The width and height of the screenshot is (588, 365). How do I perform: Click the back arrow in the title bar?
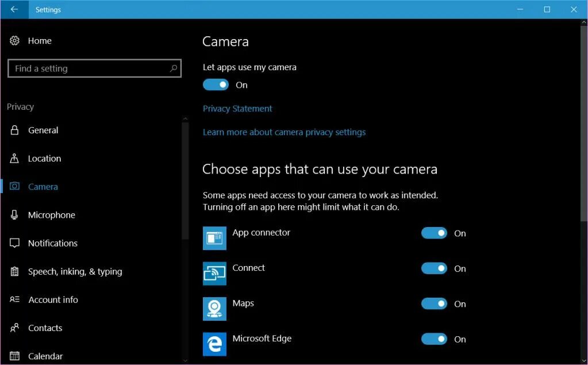pos(14,9)
